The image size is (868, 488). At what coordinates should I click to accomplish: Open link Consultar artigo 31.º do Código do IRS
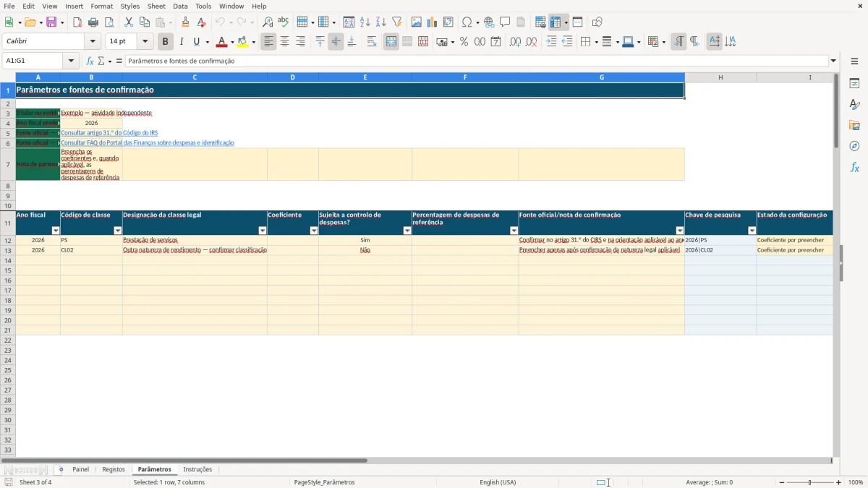pyautogui.click(x=109, y=133)
